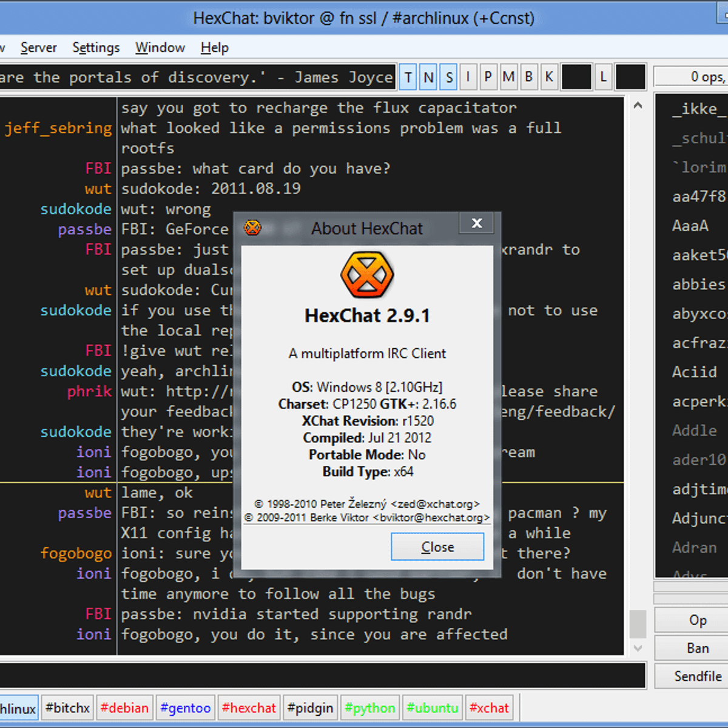Image resolution: width=728 pixels, height=728 pixels.
Task: Switch to the #ubuntu channel tab
Action: pyautogui.click(x=432, y=708)
